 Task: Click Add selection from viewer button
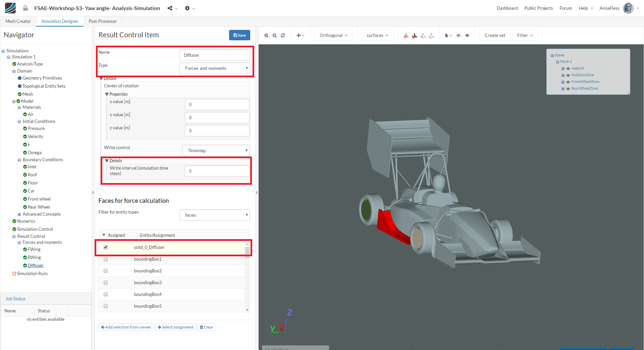tap(126, 327)
